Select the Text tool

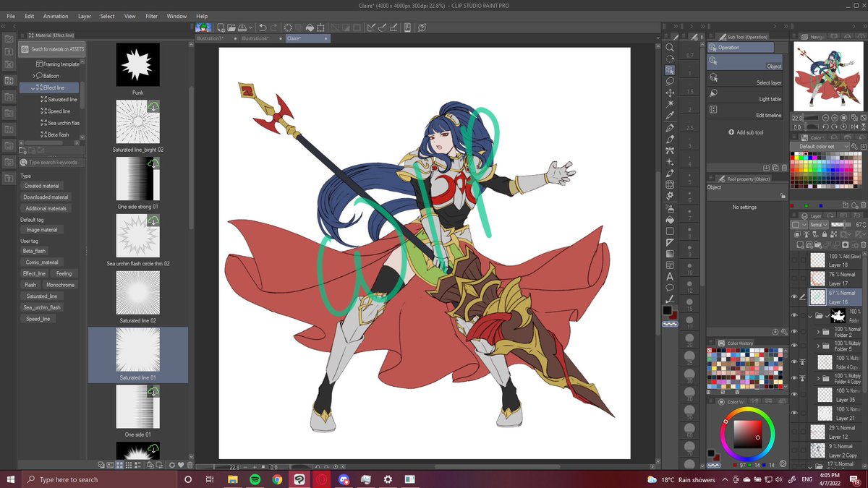(671, 276)
